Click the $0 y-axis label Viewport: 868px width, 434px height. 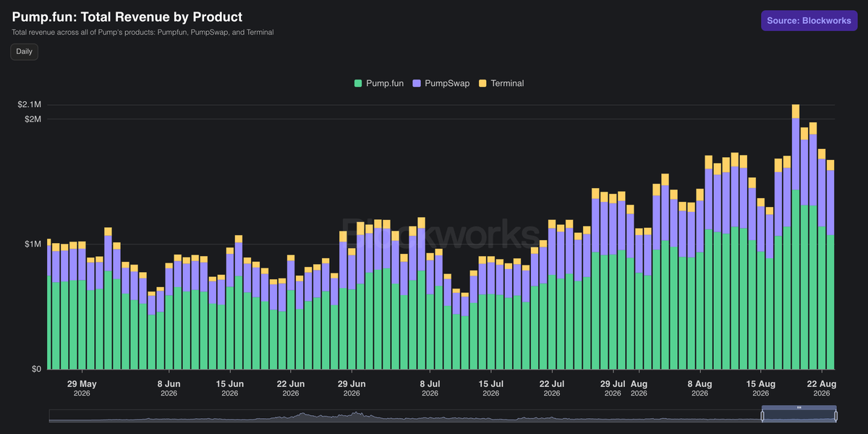pyautogui.click(x=35, y=369)
